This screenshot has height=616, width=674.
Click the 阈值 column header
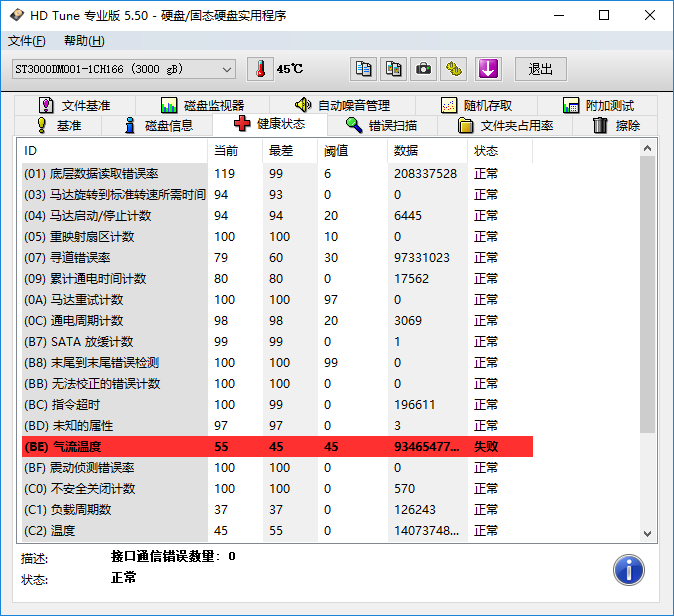(352, 151)
